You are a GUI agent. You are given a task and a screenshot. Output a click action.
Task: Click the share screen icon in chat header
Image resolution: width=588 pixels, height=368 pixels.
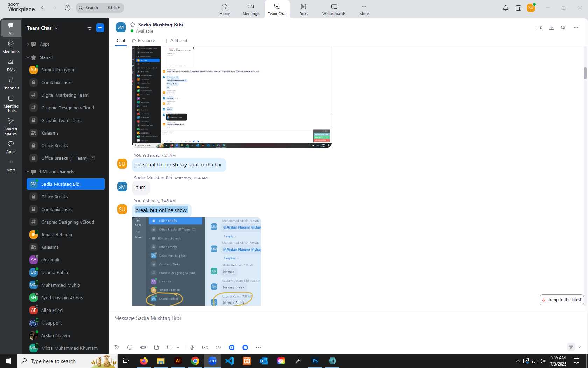552,28
